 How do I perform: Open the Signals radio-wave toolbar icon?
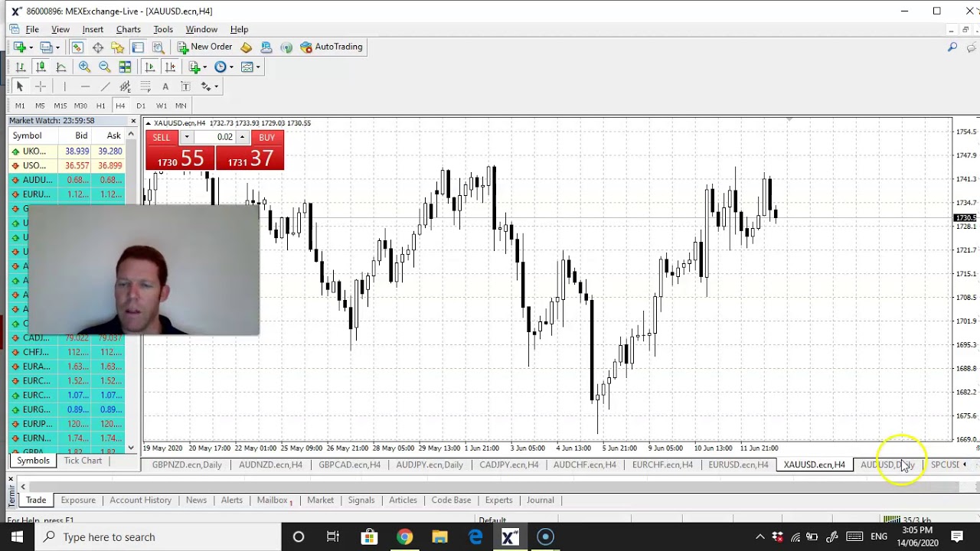(286, 47)
